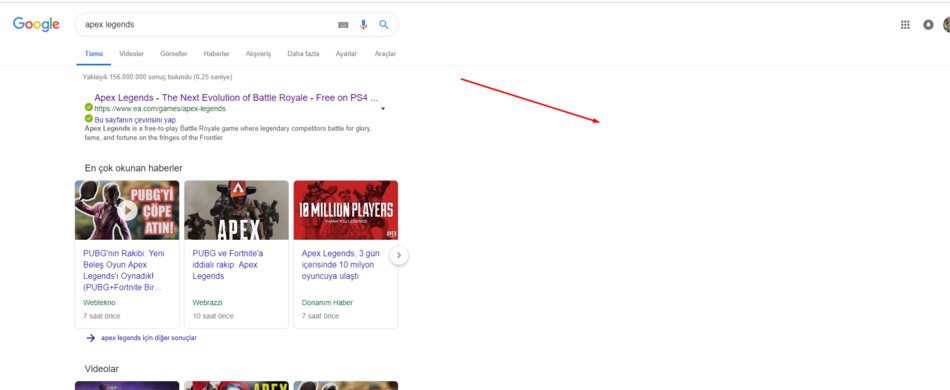Click Bu sayfanın çevirisini yap link
This screenshot has width=950, height=390.
coord(135,120)
